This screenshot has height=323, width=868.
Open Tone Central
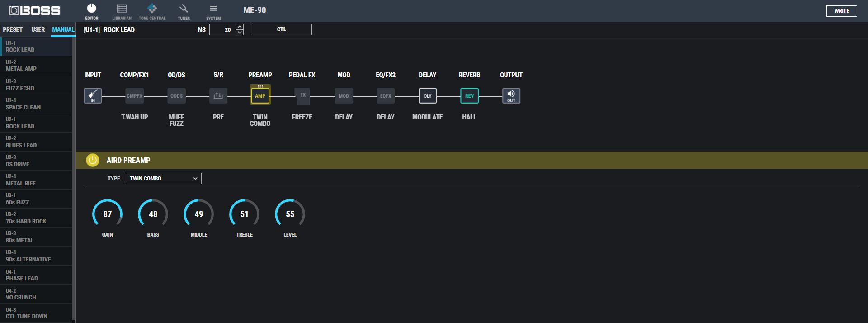point(152,12)
